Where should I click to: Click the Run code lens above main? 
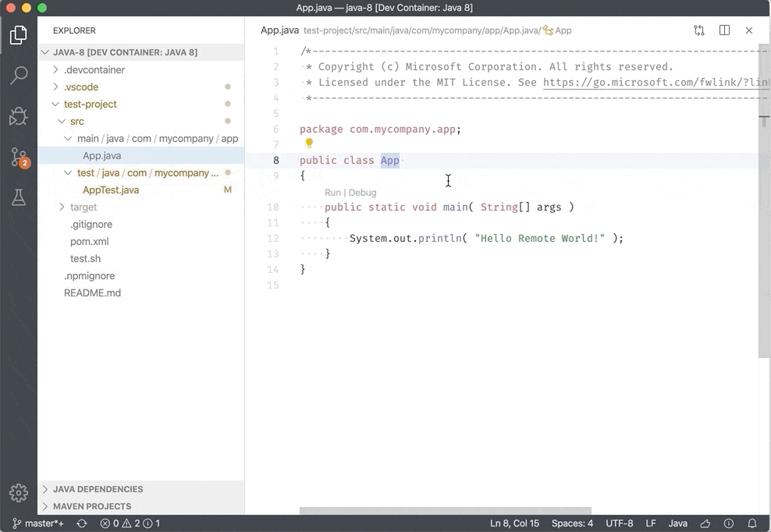click(x=332, y=192)
